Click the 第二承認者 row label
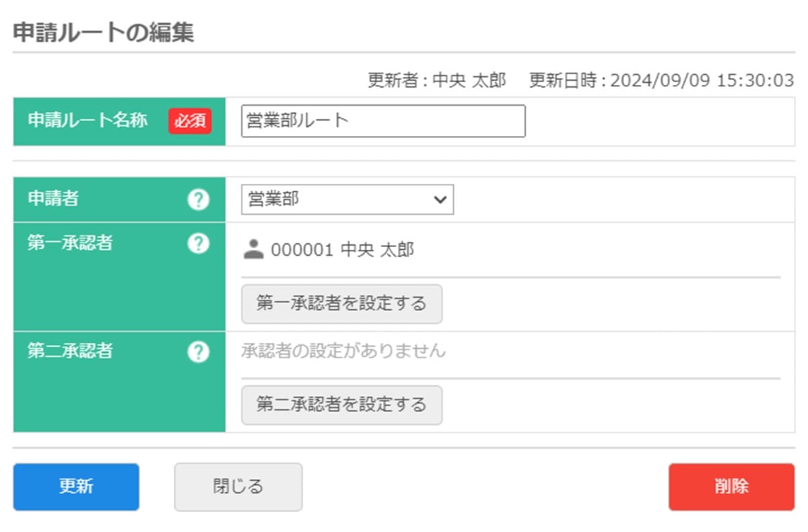Viewport: 808px width, 532px height. click(70, 351)
